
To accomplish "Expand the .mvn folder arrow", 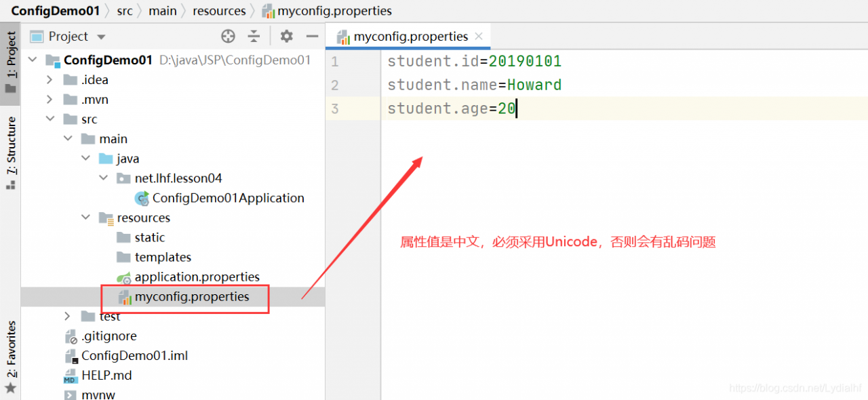I will click(50, 99).
